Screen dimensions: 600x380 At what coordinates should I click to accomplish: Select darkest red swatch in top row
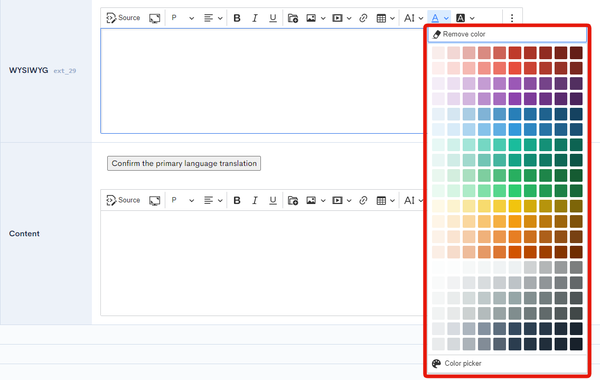[x=576, y=53]
